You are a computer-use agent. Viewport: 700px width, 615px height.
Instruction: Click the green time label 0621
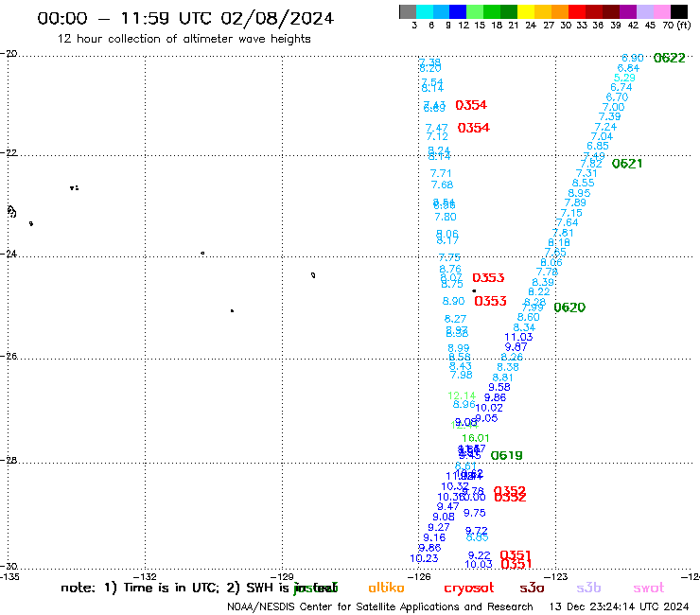coord(627,164)
